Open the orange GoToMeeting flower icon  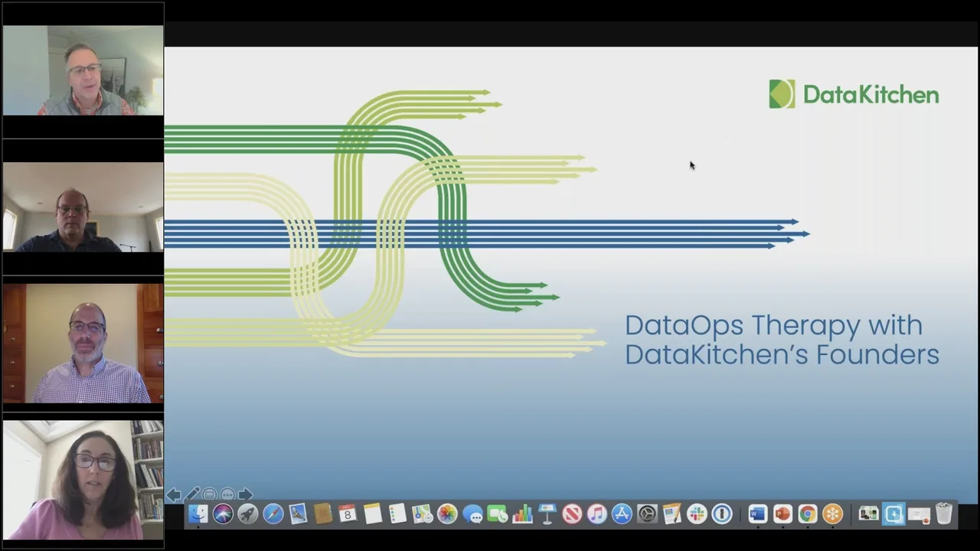(x=832, y=514)
